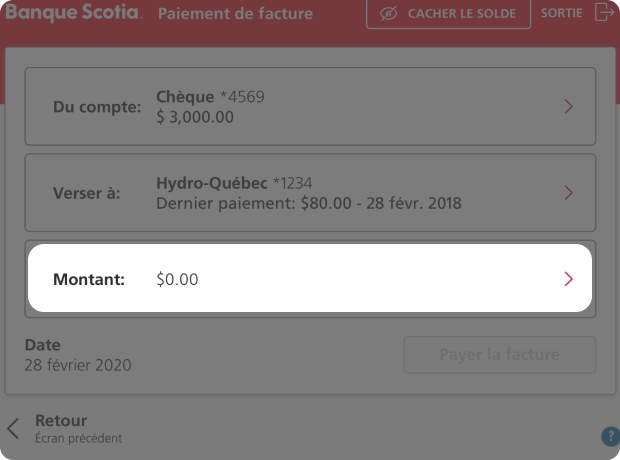Go back with Retour Écran précédent

[x=64, y=428]
